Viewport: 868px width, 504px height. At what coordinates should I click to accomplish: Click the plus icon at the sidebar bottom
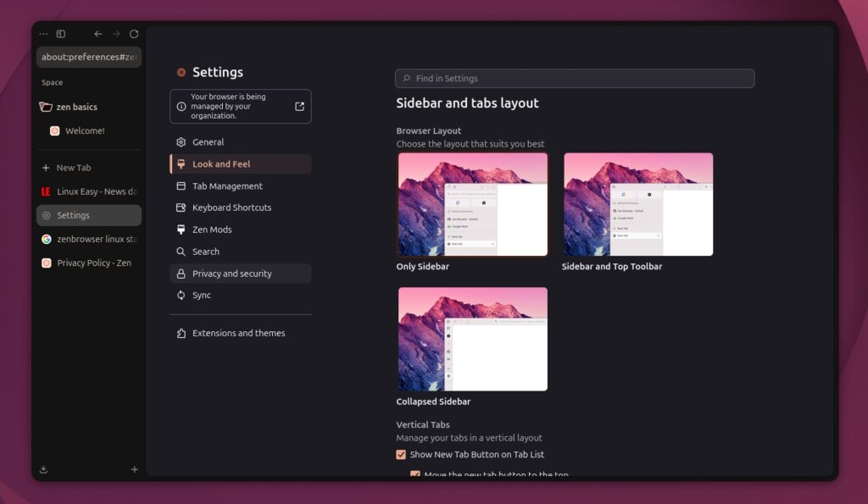pos(134,469)
